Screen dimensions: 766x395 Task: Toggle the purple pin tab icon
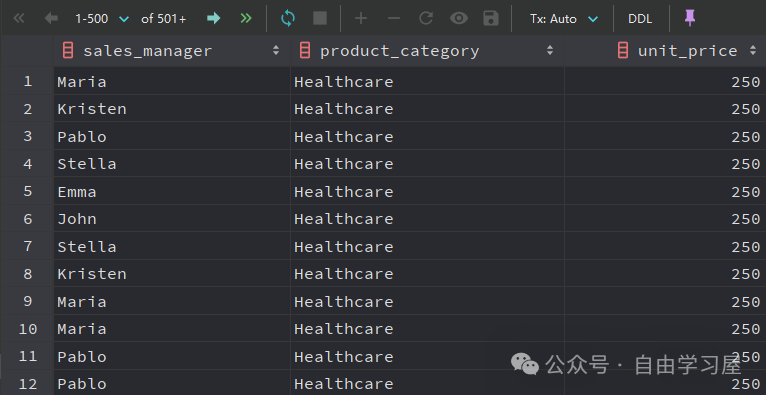click(x=689, y=18)
